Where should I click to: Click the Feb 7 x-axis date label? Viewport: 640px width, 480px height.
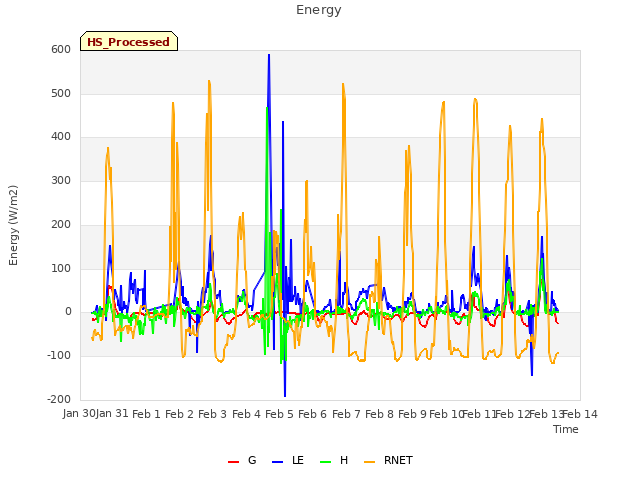[x=346, y=414]
